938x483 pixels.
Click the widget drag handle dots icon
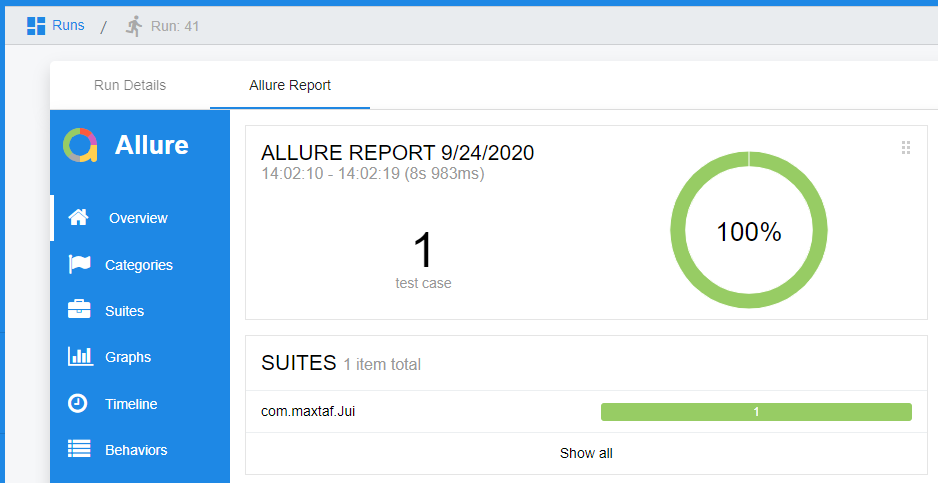point(906,148)
